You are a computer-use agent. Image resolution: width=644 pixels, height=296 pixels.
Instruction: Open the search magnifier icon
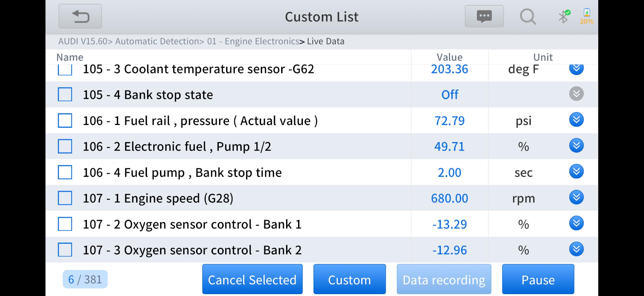(528, 16)
